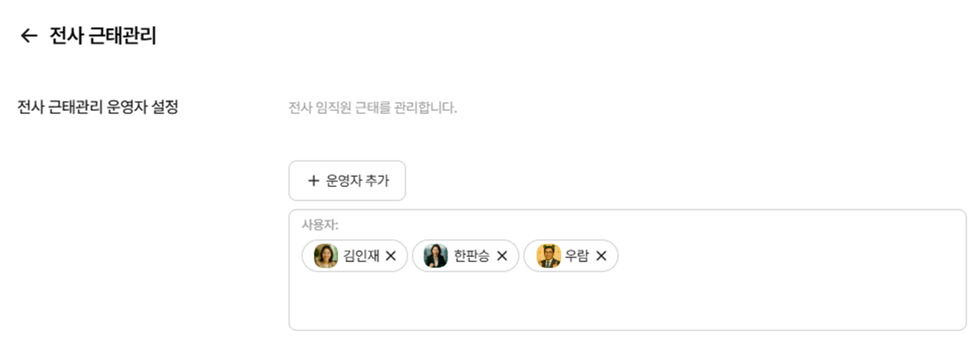980x342 pixels.
Task: Remove 김인재 with the X icon
Action: [x=390, y=256]
